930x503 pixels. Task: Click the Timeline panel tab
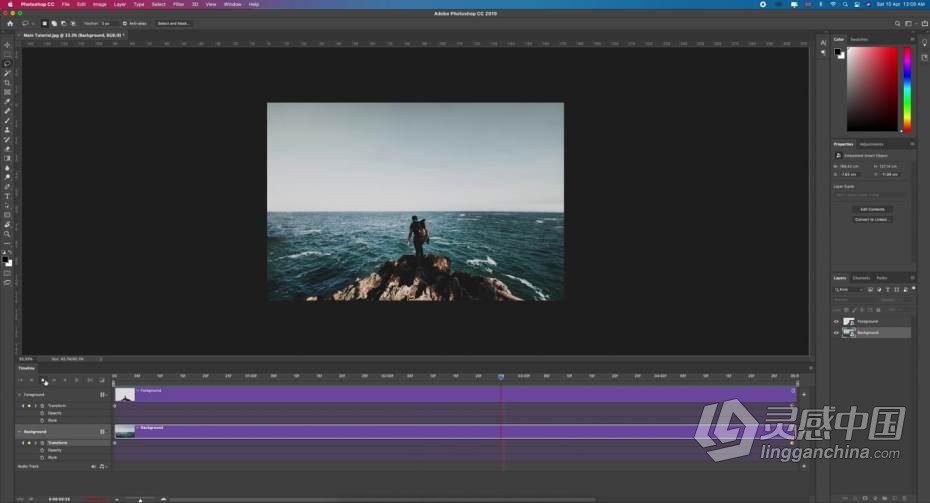(27, 368)
